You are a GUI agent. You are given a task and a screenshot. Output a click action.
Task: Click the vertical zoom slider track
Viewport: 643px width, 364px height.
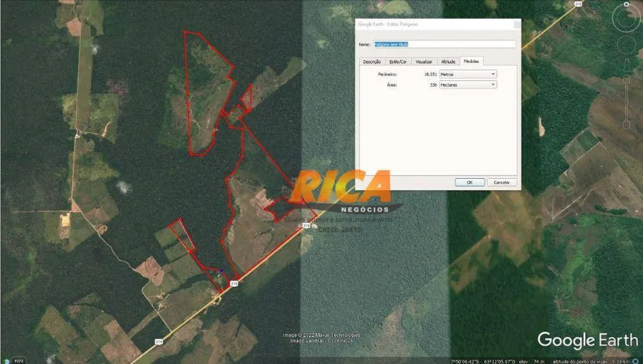point(626,102)
